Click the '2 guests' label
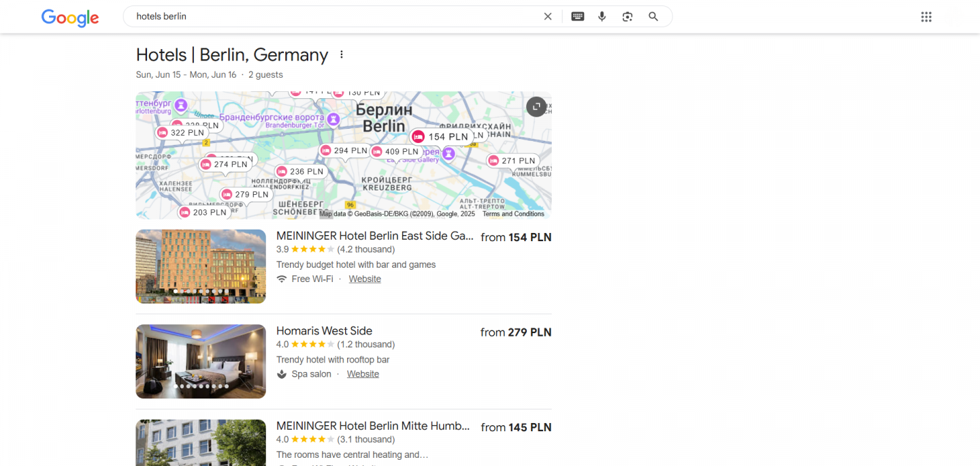980x466 pixels. [x=265, y=75]
